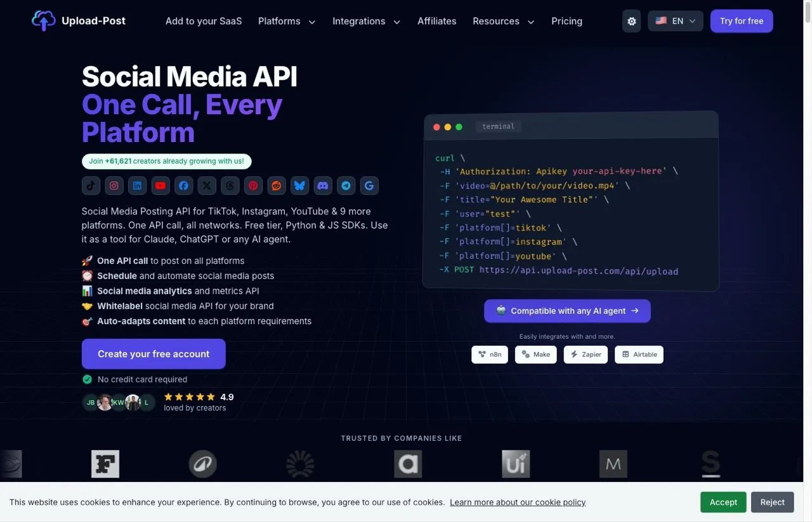Image resolution: width=812 pixels, height=522 pixels.
Task: Click 'TRUSTED BY COMPANIES LIKE' heading
Action: coord(402,438)
